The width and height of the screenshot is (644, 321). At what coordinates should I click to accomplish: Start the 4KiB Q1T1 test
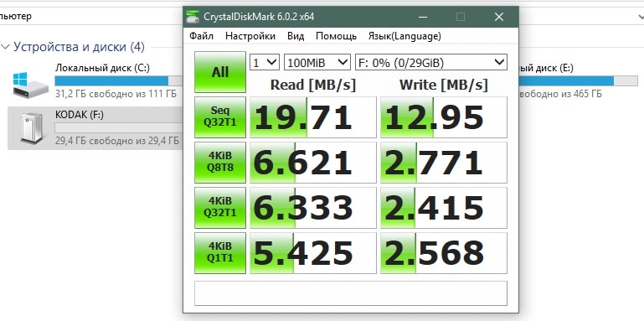coord(220,253)
